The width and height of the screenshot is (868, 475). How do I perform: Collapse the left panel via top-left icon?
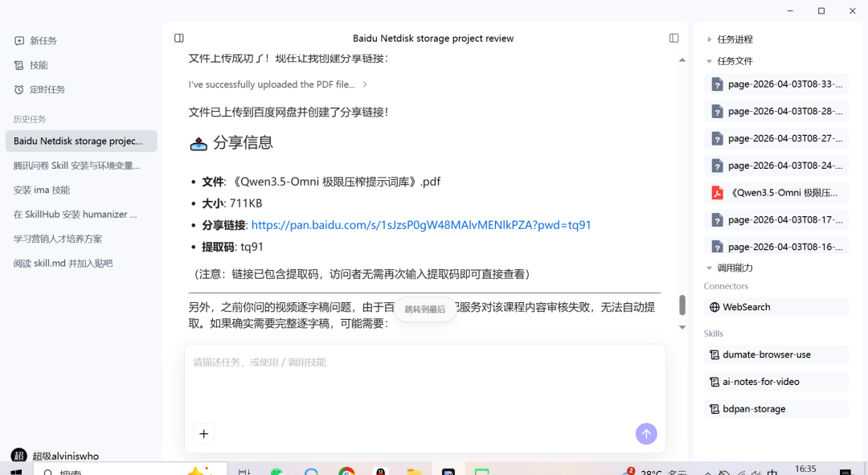click(x=178, y=38)
